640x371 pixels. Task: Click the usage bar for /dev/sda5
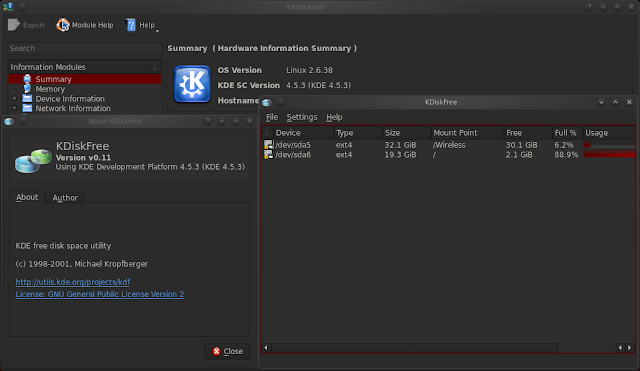609,144
